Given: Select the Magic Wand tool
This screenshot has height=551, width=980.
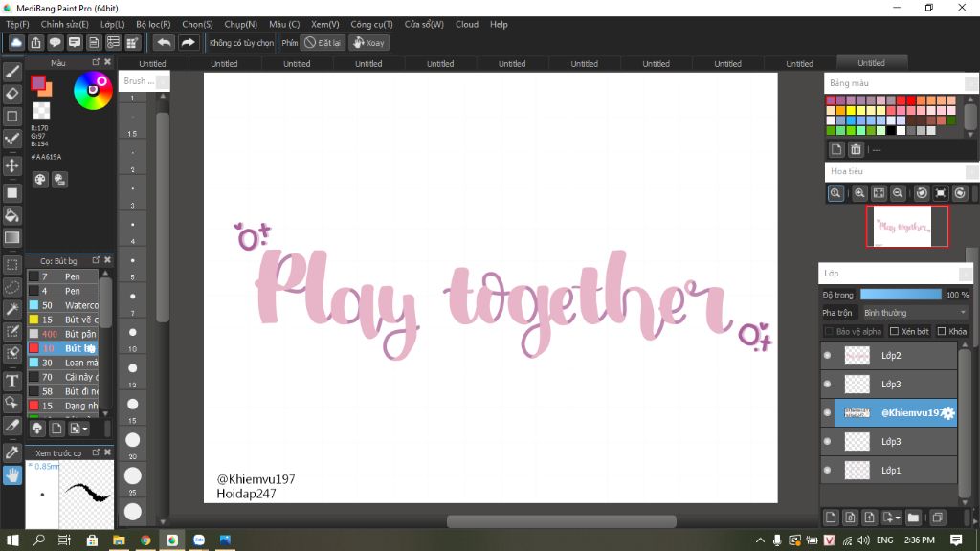Looking at the screenshot, I should 11,309.
